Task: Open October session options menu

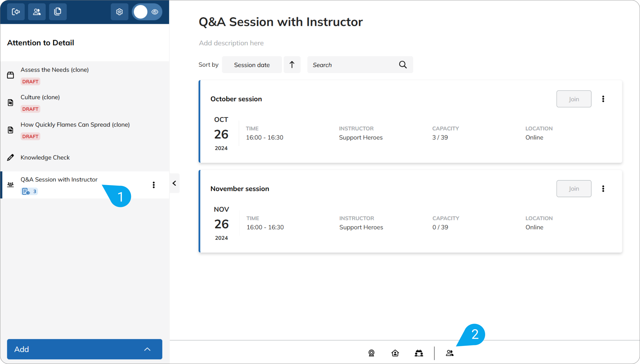Action: [603, 99]
